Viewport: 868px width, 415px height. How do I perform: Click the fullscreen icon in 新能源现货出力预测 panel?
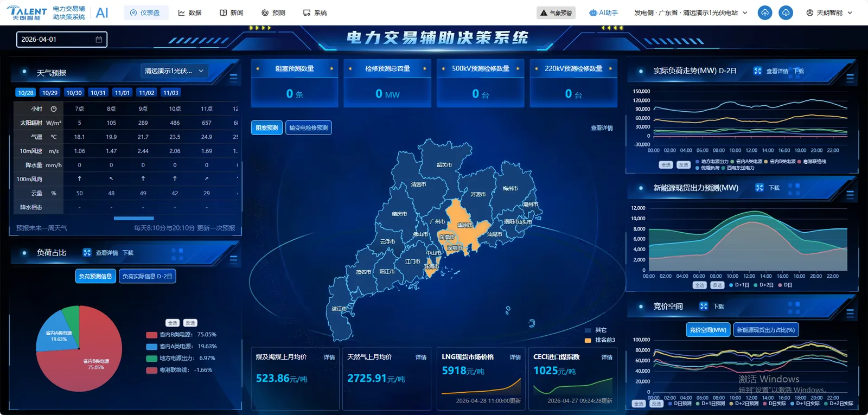coord(759,188)
